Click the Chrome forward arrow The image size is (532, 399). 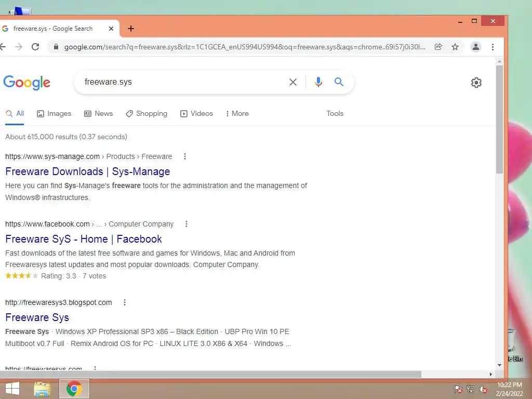coord(19,47)
